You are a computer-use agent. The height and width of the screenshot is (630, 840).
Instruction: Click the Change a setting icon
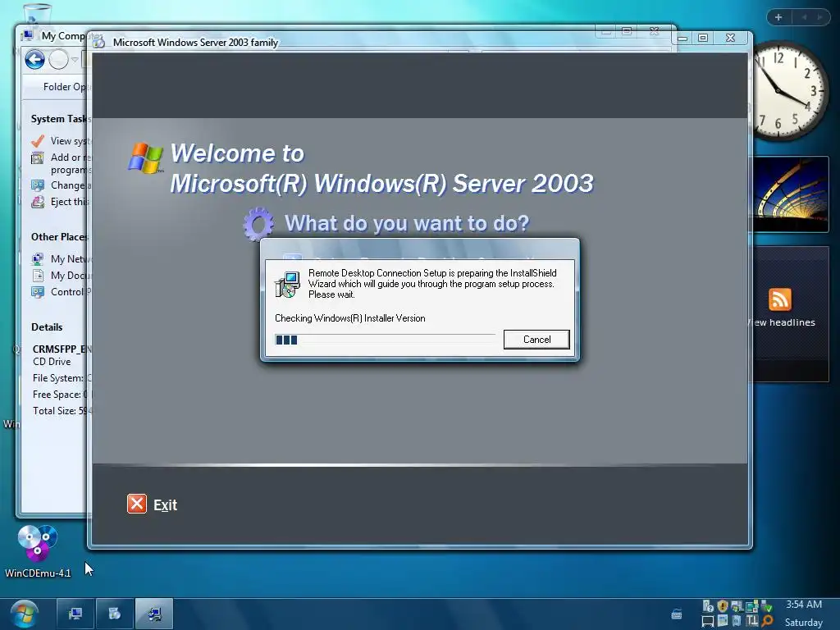[x=38, y=185]
